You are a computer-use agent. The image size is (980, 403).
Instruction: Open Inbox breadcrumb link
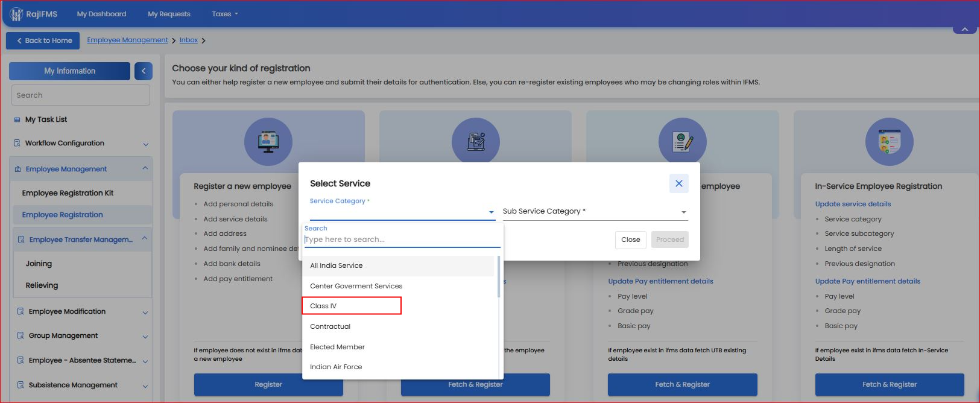click(x=189, y=40)
